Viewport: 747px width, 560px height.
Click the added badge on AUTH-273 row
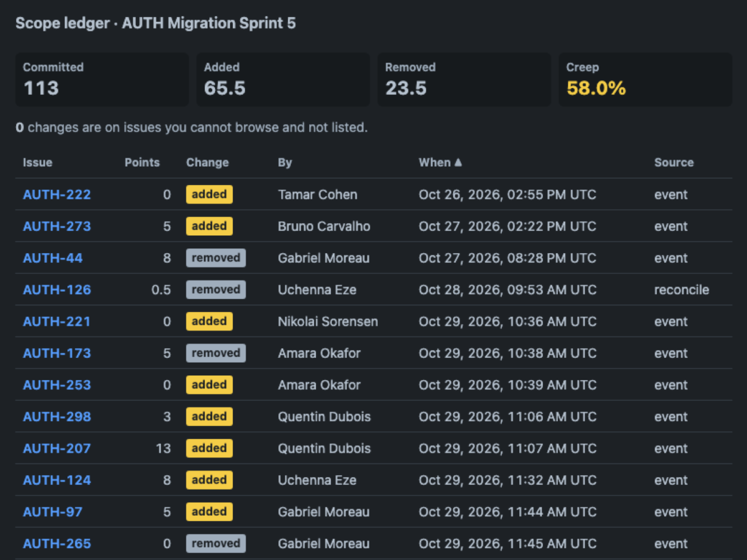(209, 226)
